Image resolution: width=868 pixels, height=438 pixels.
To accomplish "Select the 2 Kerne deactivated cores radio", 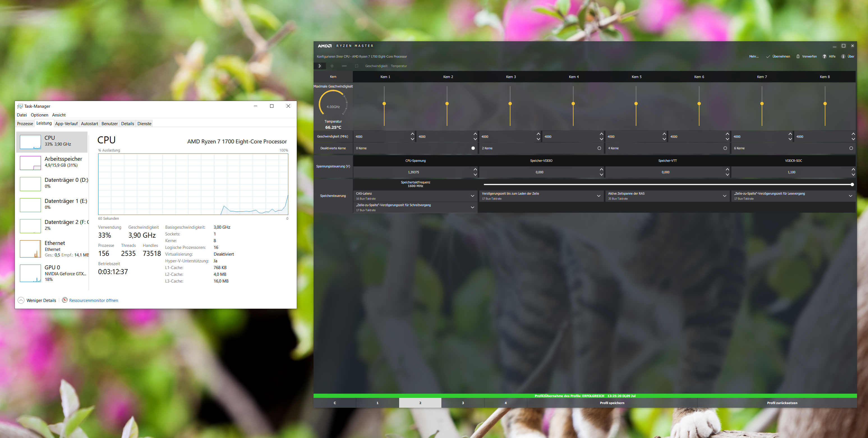I will click(599, 148).
